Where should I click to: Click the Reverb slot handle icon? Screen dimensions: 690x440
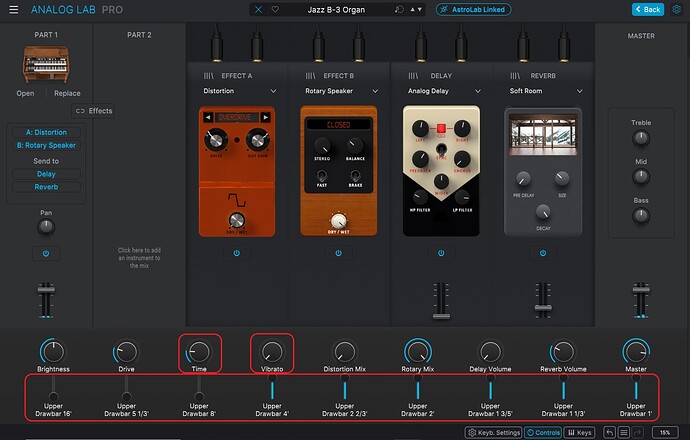coord(515,76)
